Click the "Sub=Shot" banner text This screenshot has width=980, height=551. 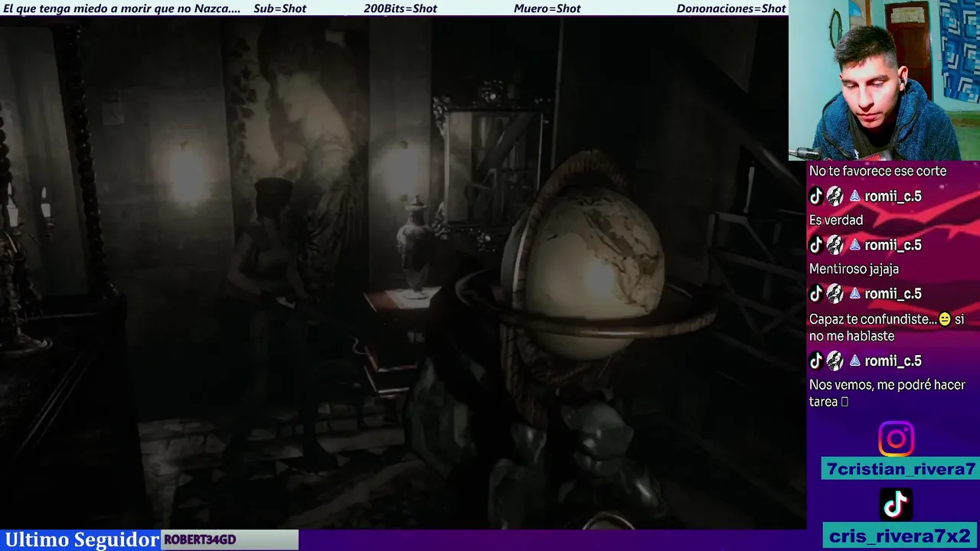pyautogui.click(x=279, y=8)
